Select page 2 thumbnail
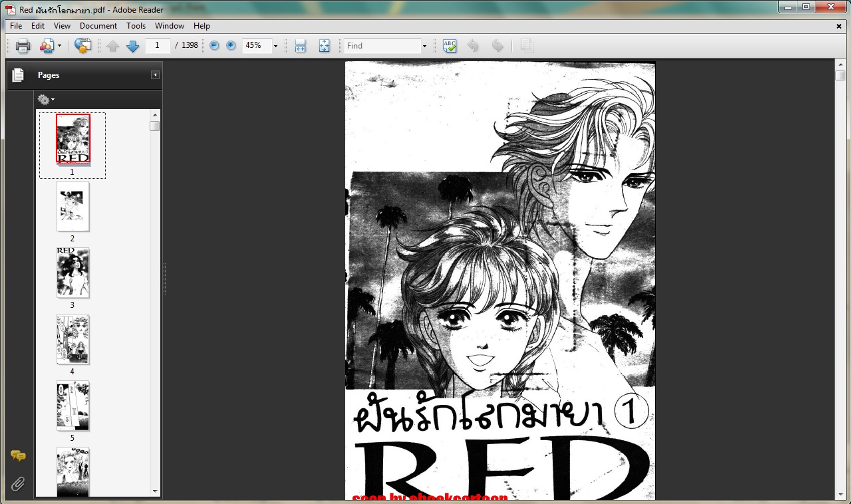Viewport: 852px width, 504px height. pos(72,206)
